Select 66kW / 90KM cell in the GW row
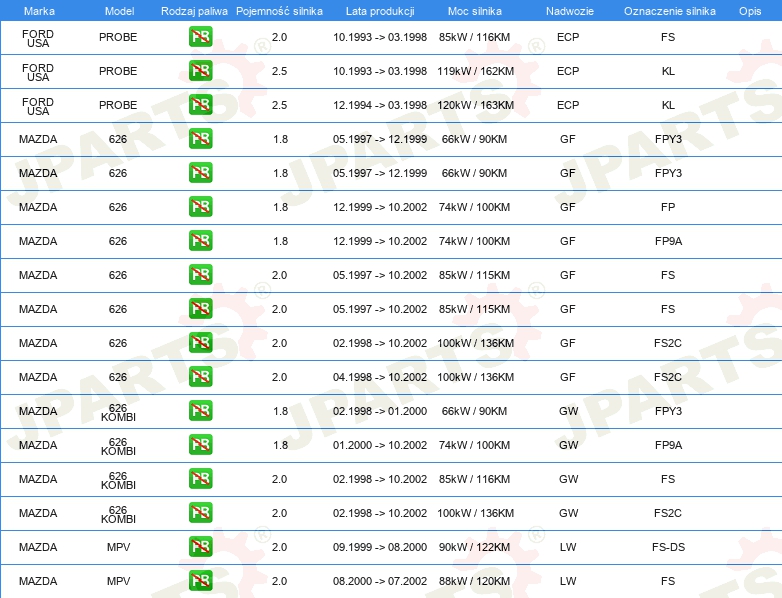782x598 pixels. (x=474, y=411)
